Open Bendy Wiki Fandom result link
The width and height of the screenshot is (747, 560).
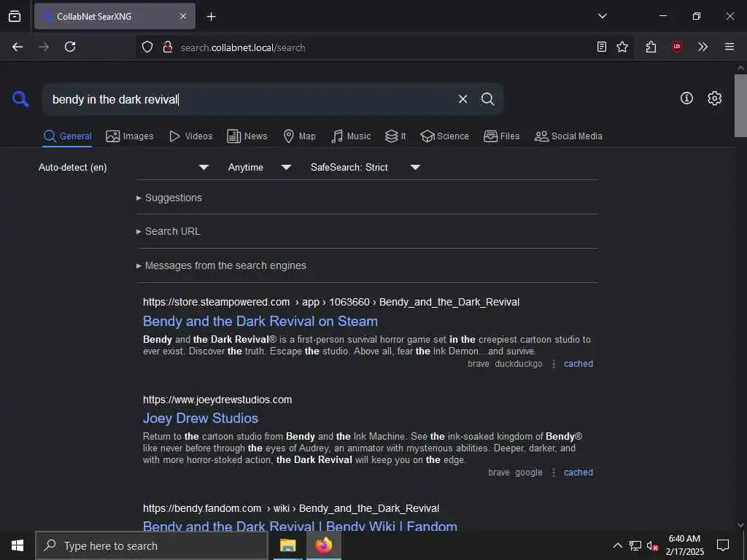click(300, 526)
